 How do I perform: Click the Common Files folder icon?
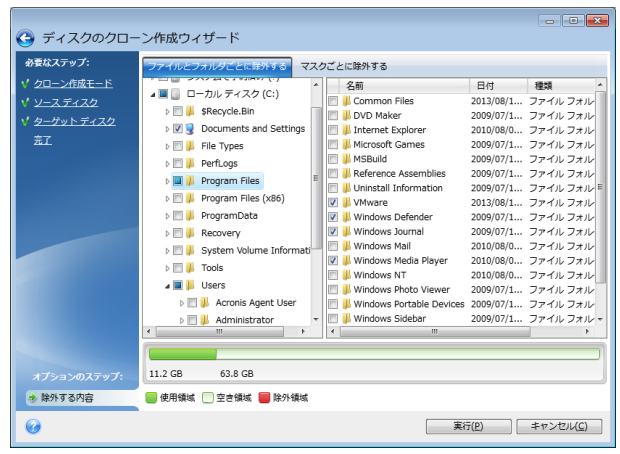click(x=347, y=101)
